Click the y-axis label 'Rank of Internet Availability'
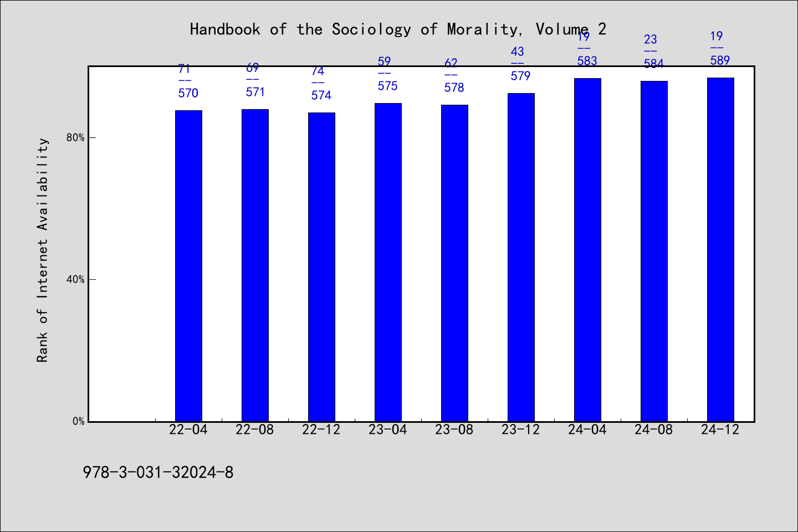 click(x=43, y=250)
